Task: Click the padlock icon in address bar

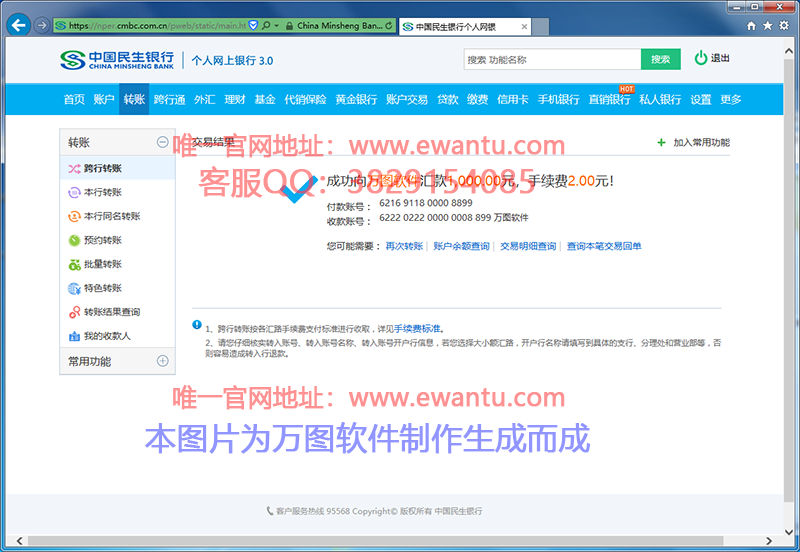Action: click(289, 26)
